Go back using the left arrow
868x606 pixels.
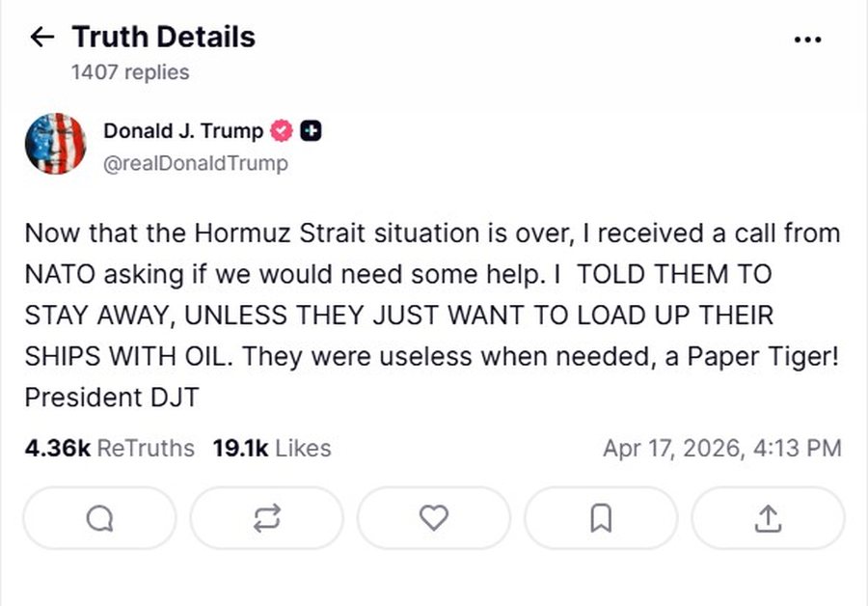point(41,38)
